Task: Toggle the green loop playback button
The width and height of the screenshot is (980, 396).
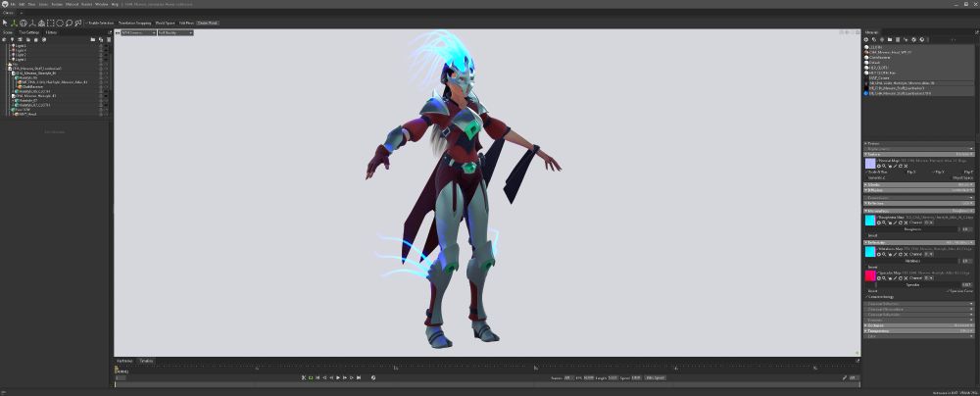Action: click(x=311, y=377)
